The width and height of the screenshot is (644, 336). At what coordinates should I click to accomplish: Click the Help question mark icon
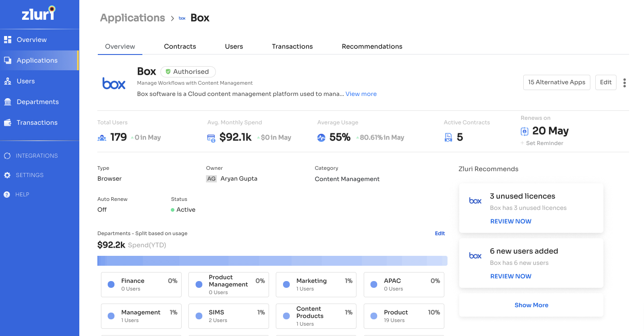[x=7, y=195]
